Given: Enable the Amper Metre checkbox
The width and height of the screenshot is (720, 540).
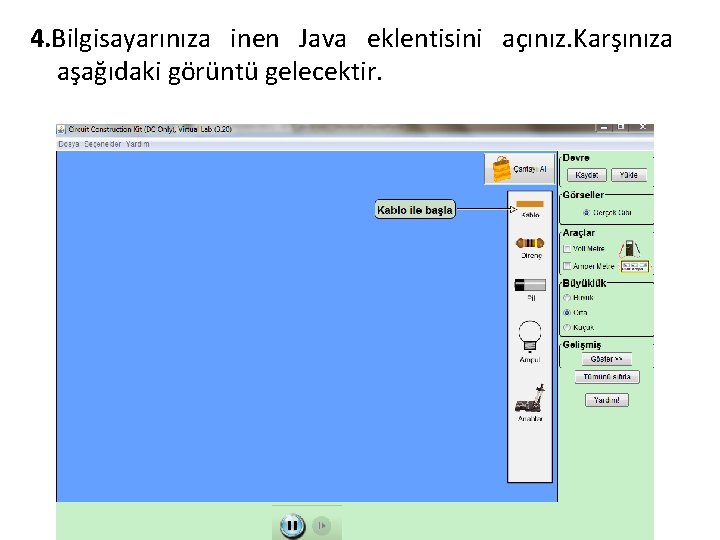Looking at the screenshot, I should tap(567, 266).
